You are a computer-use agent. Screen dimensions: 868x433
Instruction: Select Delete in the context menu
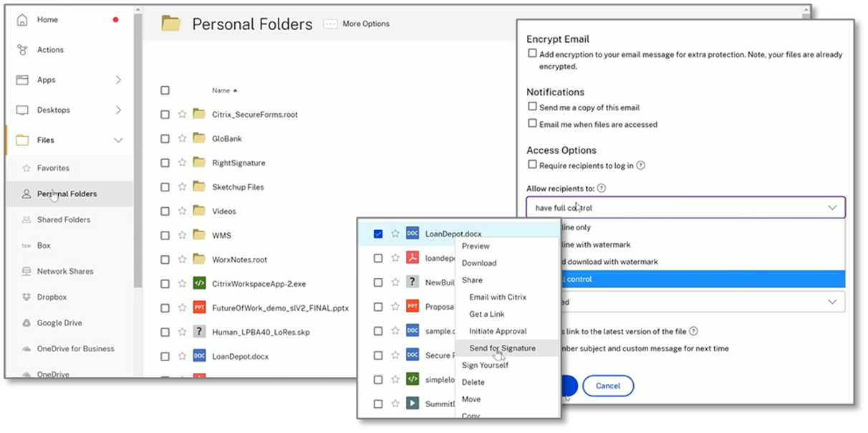pos(473,382)
